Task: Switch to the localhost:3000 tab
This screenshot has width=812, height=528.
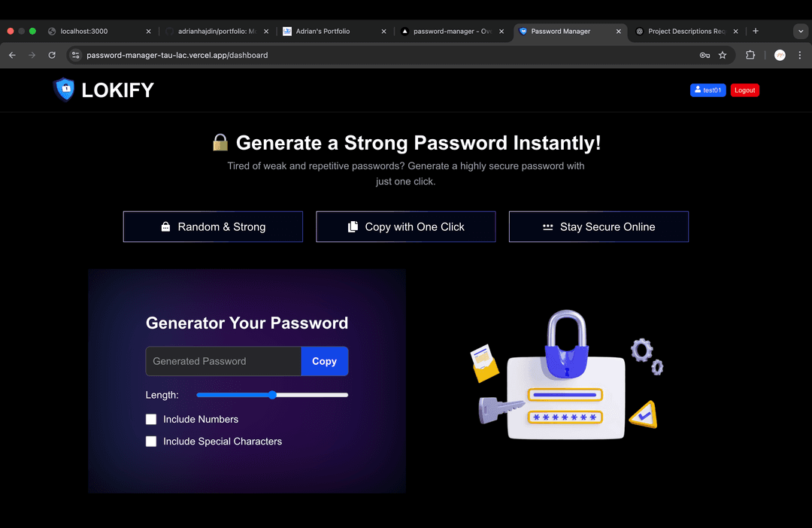Action: tap(99, 31)
